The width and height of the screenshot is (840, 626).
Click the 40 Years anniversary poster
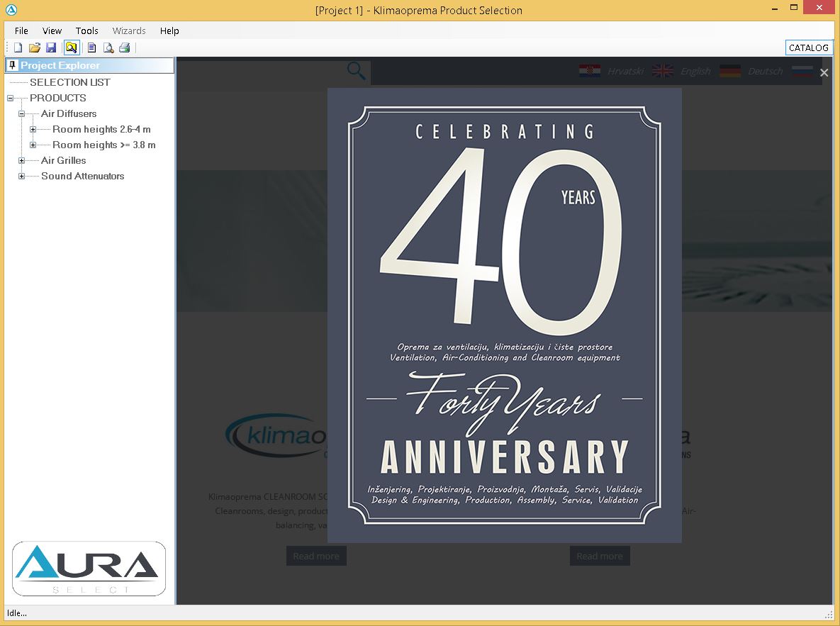[504, 315]
